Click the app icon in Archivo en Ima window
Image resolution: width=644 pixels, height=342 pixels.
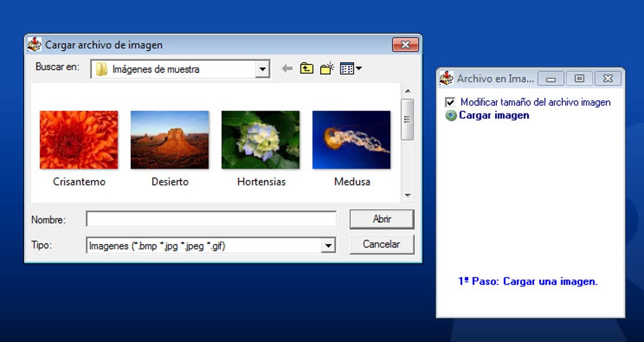click(446, 78)
